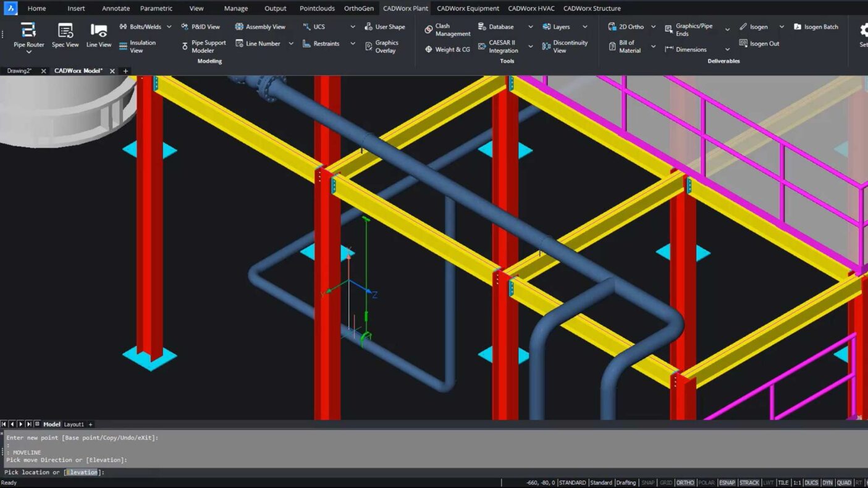Expand the Layers dropdown arrow
The image size is (868, 488).
tap(585, 27)
